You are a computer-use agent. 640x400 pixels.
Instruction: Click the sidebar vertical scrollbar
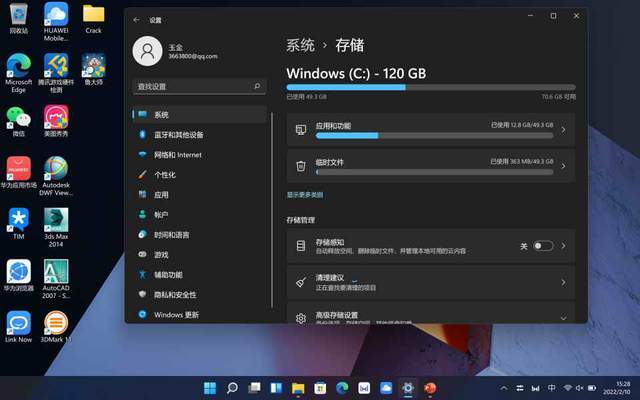point(272,210)
